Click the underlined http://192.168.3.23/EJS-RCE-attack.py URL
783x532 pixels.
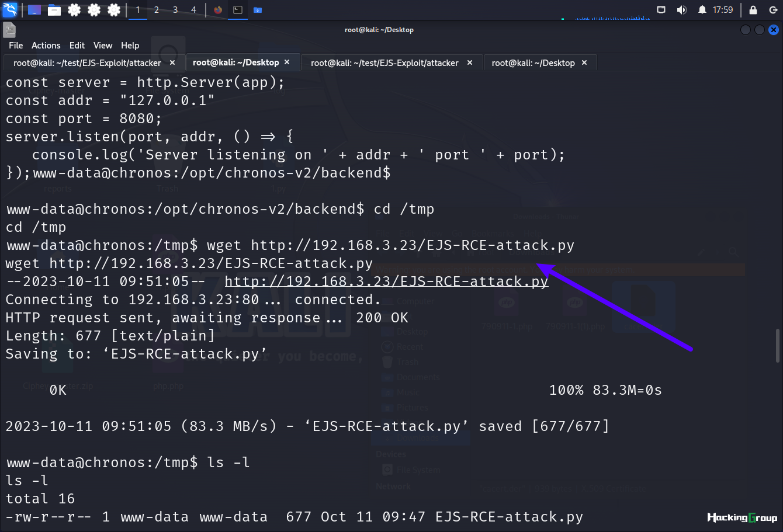[x=386, y=281]
